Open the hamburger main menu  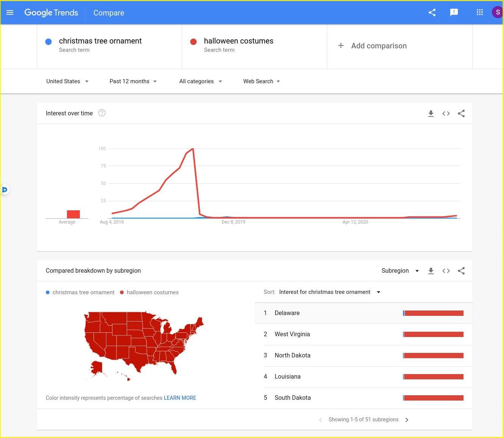[x=10, y=12]
